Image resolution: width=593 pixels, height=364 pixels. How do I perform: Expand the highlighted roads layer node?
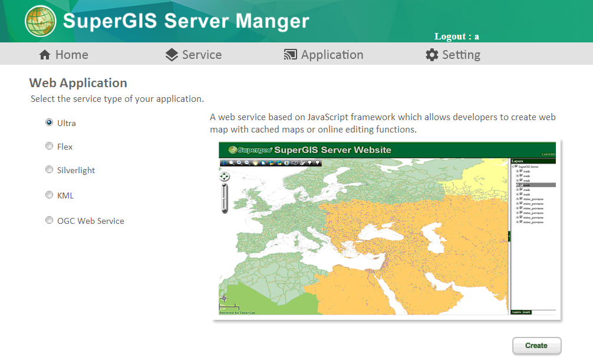click(517, 185)
